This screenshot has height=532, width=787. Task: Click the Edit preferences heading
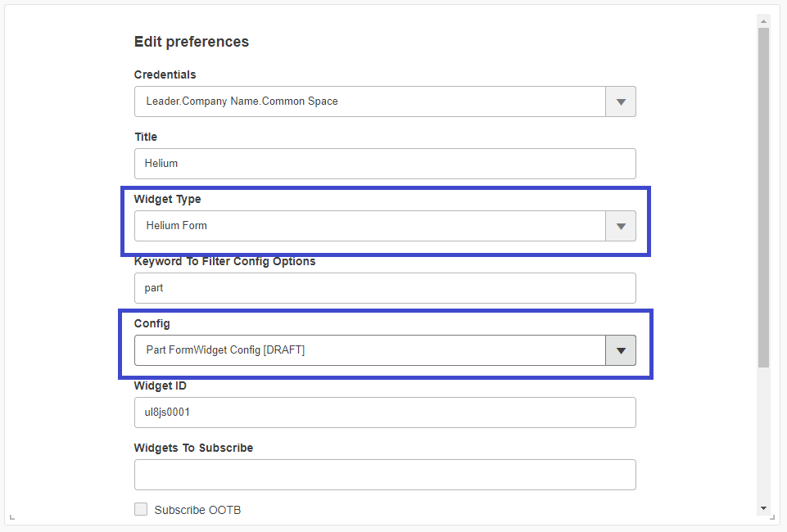tap(192, 42)
